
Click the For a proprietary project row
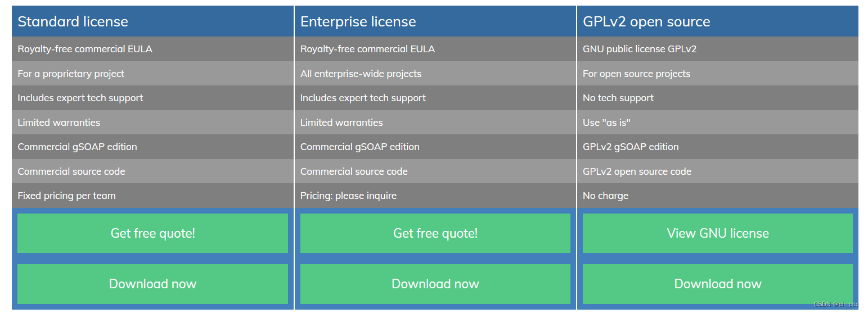tap(152, 74)
